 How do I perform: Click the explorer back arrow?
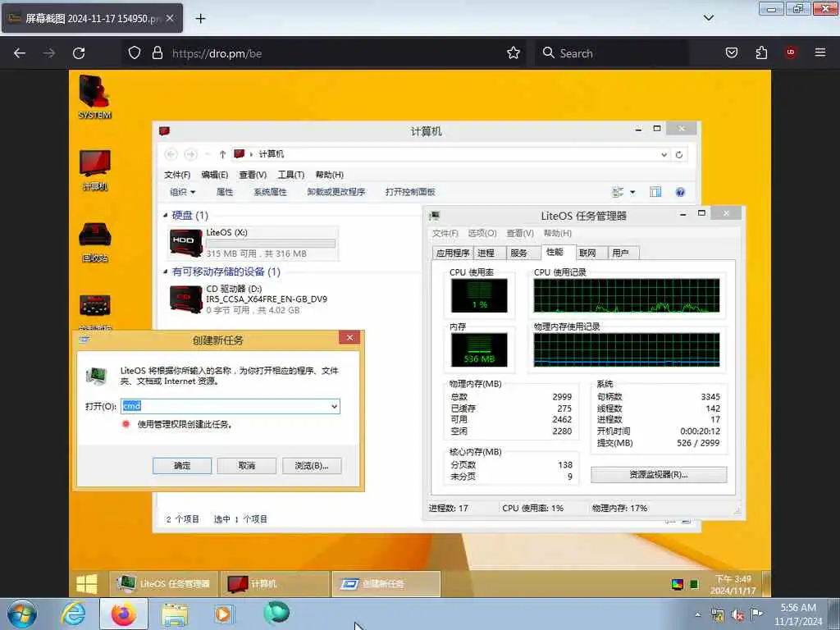[171, 154]
